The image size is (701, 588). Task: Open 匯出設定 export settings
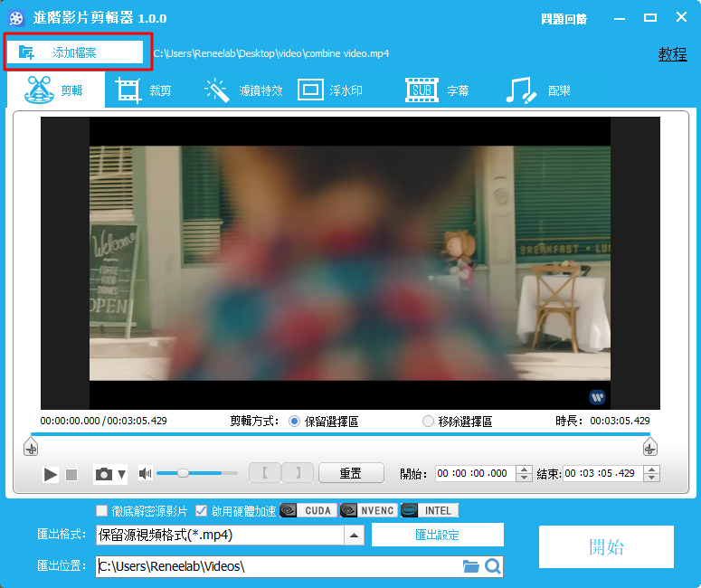[437, 535]
